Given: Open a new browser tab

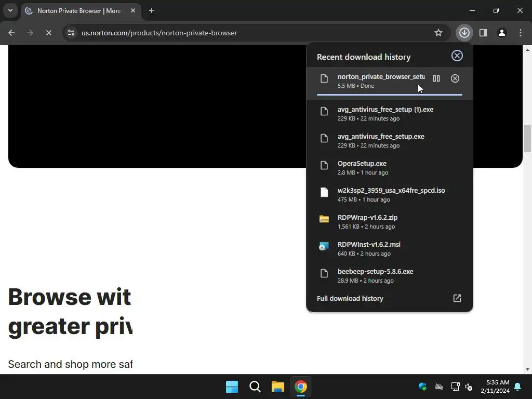Looking at the screenshot, I should tap(152, 10).
